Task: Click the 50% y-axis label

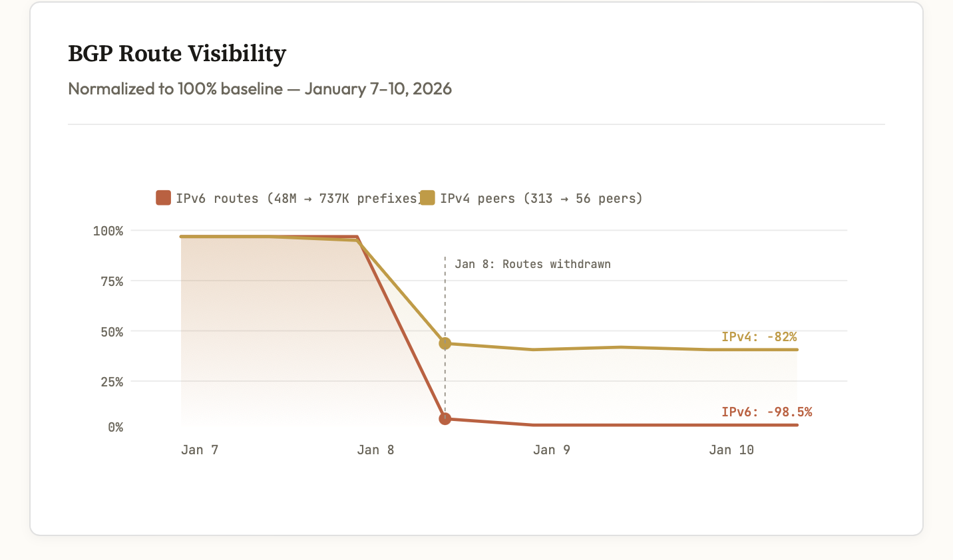Action: coord(111,331)
